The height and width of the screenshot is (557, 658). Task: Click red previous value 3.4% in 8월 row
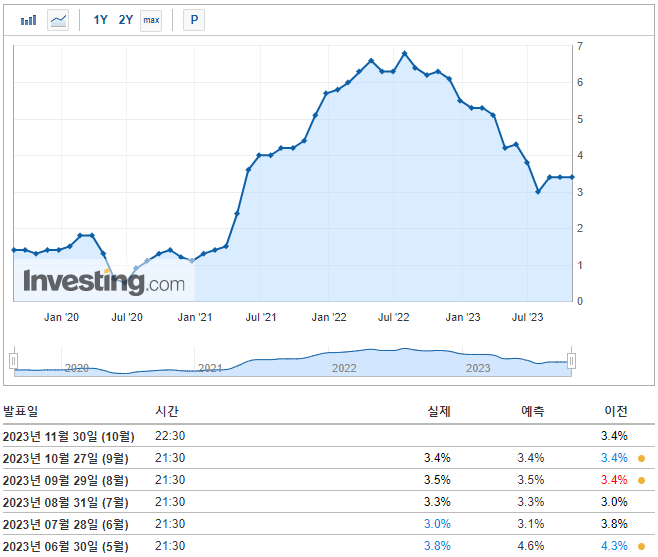click(614, 480)
